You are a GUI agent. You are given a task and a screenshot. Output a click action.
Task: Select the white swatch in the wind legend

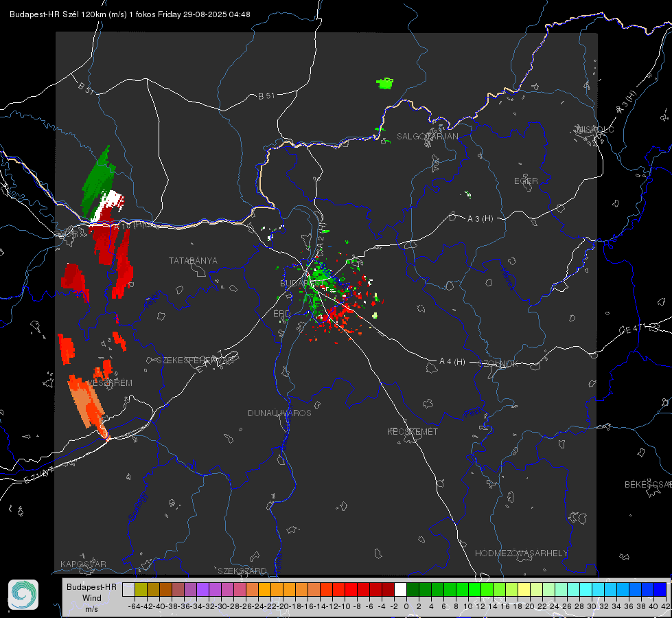click(x=400, y=589)
